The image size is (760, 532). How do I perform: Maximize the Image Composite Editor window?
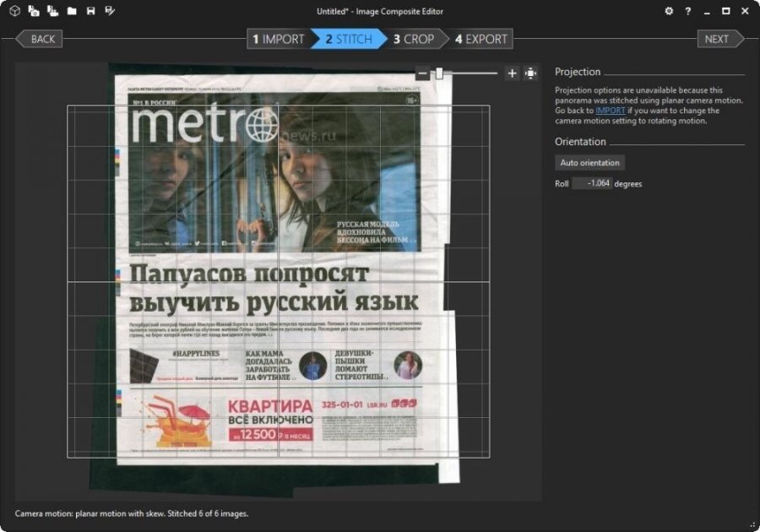[x=726, y=11]
